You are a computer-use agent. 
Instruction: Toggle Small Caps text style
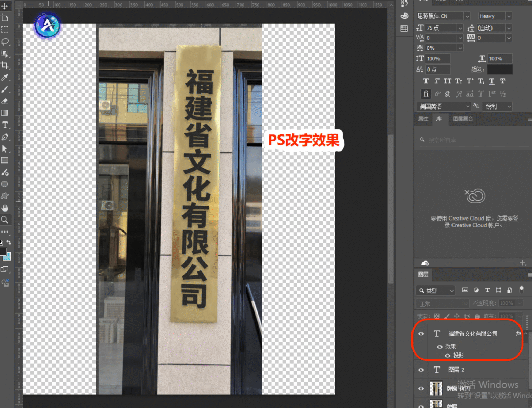pyautogui.click(x=459, y=81)
